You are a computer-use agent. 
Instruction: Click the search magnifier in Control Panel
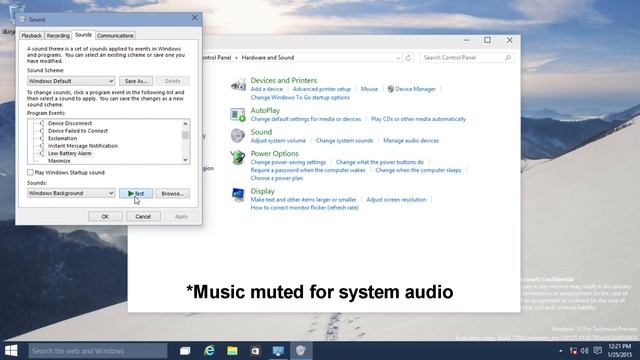(508, 58)
